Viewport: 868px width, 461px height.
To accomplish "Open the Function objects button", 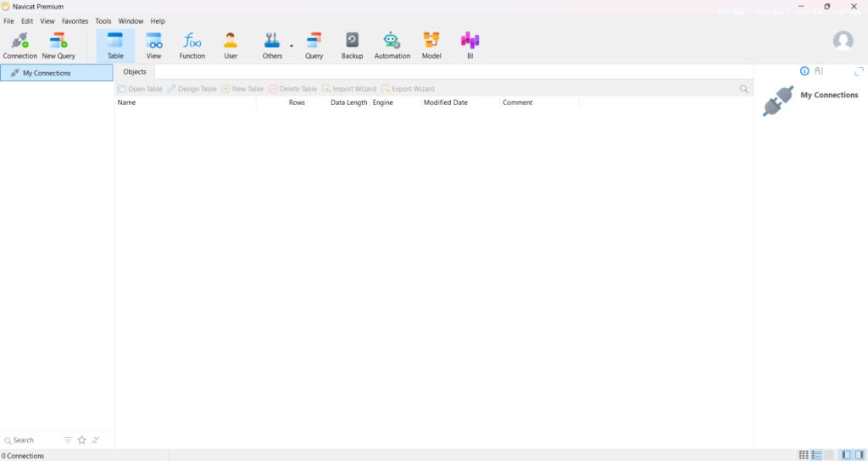I will [192, 46].
